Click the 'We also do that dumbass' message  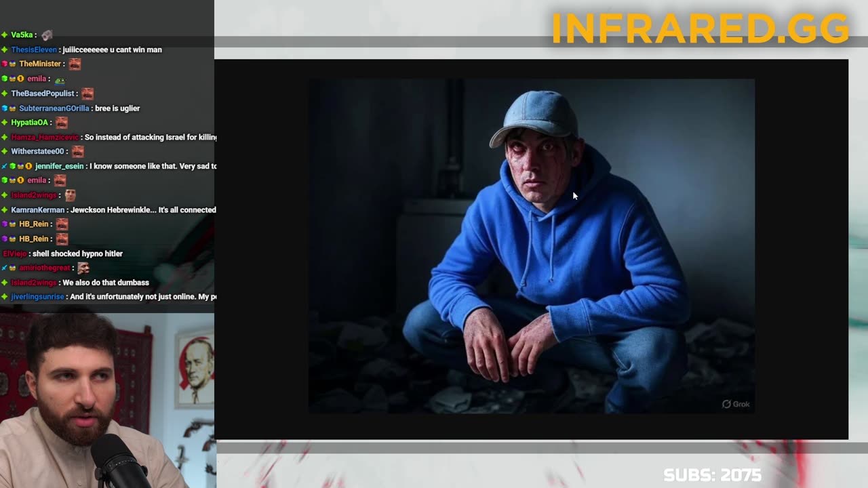click(x=106, y=283)
